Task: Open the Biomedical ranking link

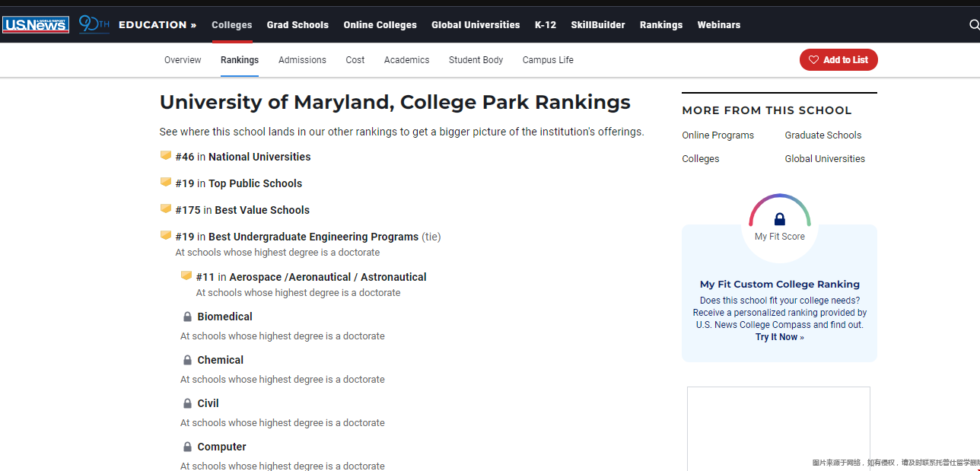Action: 224,317
